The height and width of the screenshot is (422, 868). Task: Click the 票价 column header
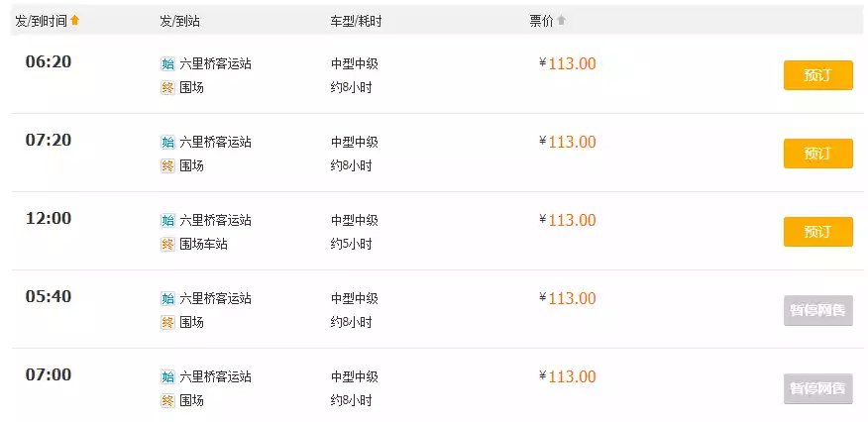pos(542,20)
